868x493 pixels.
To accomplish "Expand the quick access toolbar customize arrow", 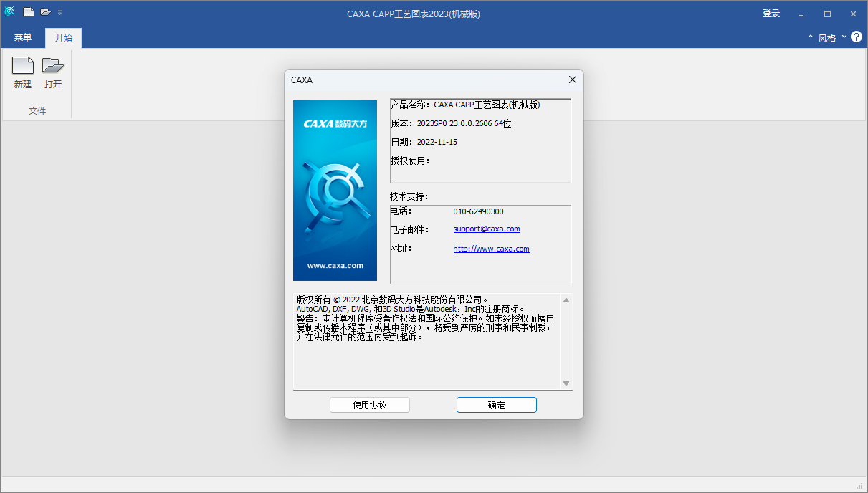I will [59, 12].
